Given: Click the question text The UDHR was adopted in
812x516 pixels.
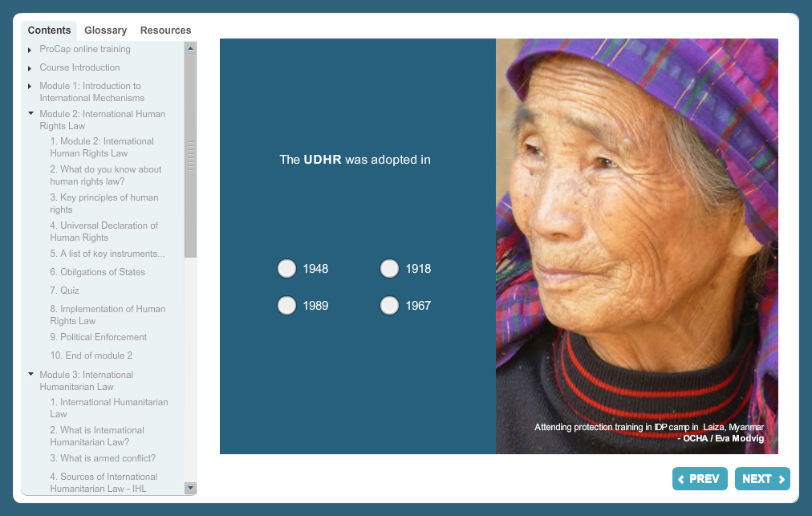Looking at the screenshot, I should [x=355, y=160].
